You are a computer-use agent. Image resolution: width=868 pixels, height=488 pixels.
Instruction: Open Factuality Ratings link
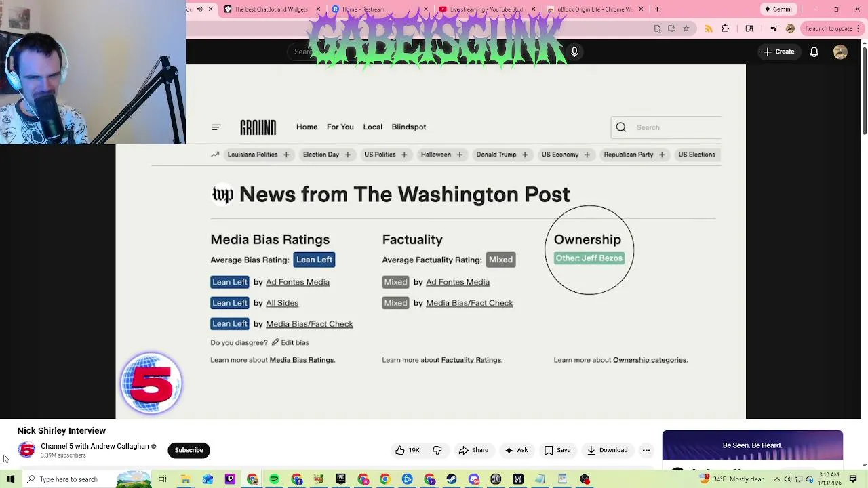coord(471,360)
